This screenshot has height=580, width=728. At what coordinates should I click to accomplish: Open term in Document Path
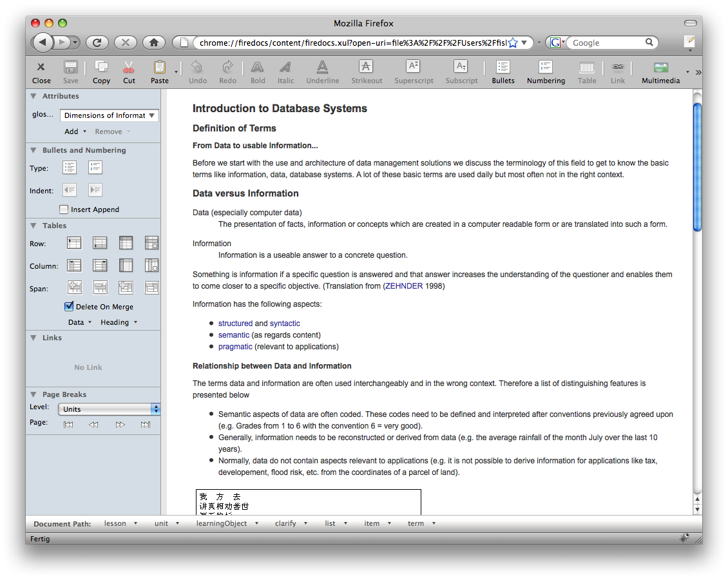point(421,523)
